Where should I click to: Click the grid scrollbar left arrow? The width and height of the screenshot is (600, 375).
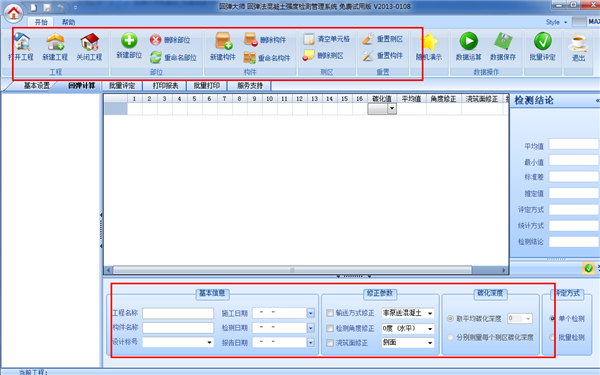tap(108, 270)
